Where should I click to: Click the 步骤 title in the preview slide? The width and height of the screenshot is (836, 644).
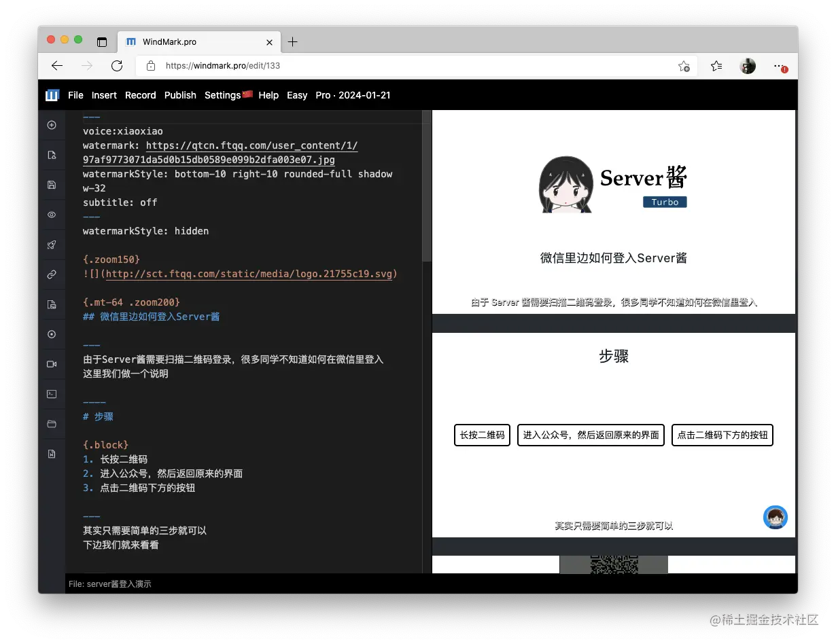point(614,356)
